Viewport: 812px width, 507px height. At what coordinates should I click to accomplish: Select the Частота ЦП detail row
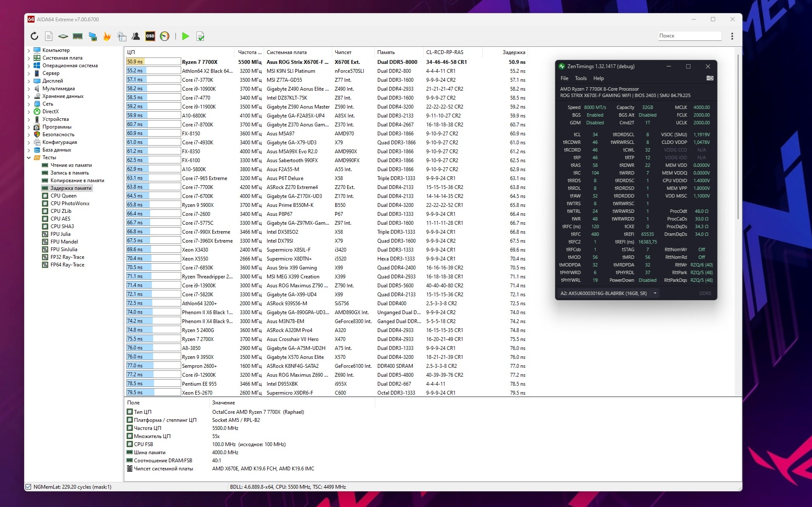pos(250,428)
